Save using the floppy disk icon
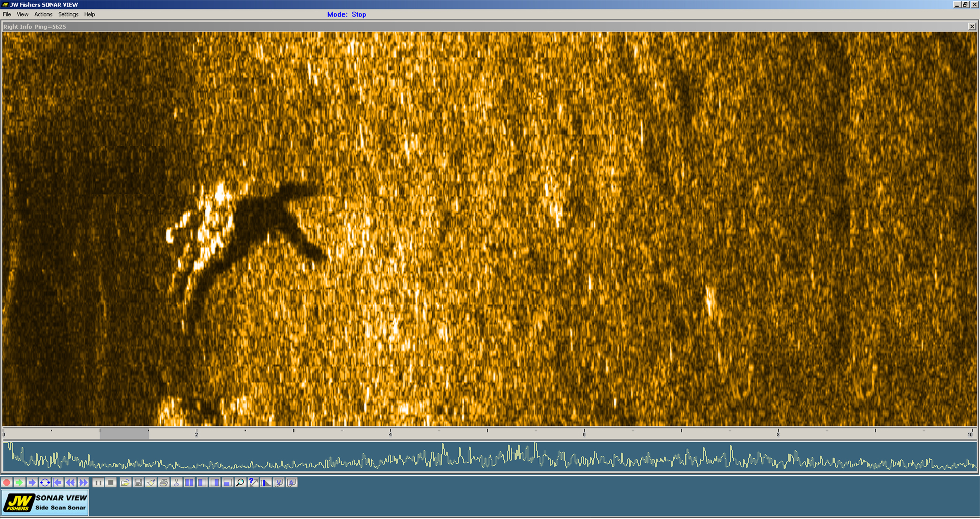The width and height of the screenshot is (980, 519). (x=138, y=483)
